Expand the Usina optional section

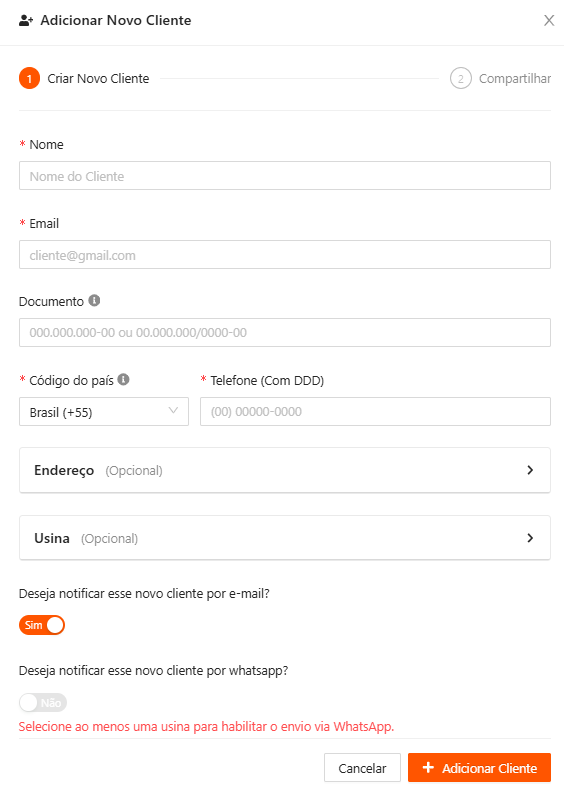(285, 538)
